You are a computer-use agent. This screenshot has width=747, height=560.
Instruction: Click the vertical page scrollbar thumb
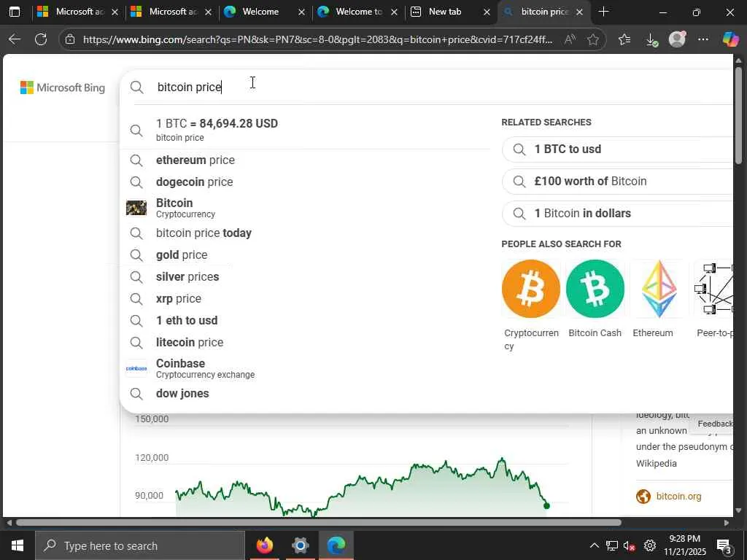tap(738, 116)
